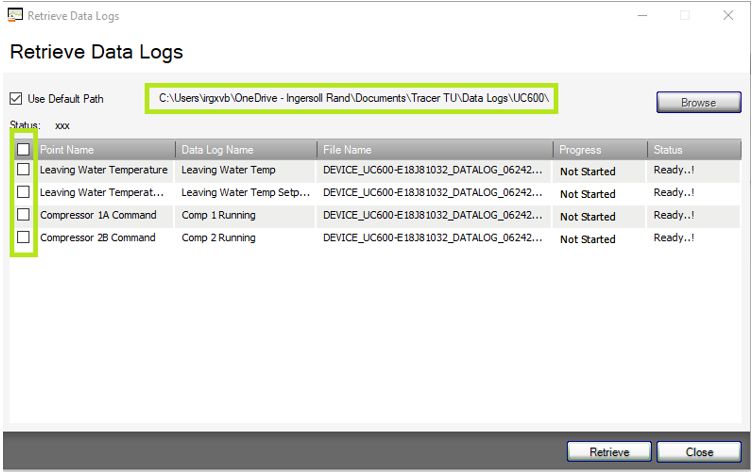Screen dimensions: 752x472
Task: Enable the Compressor 2B Command checkbox
Action: coord(23,237)
